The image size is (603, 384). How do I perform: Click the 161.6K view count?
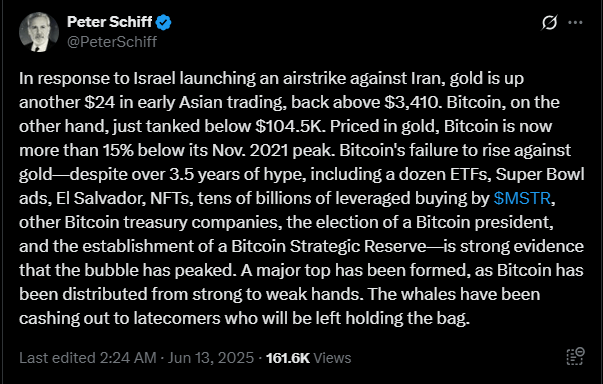tap(288, 358)
